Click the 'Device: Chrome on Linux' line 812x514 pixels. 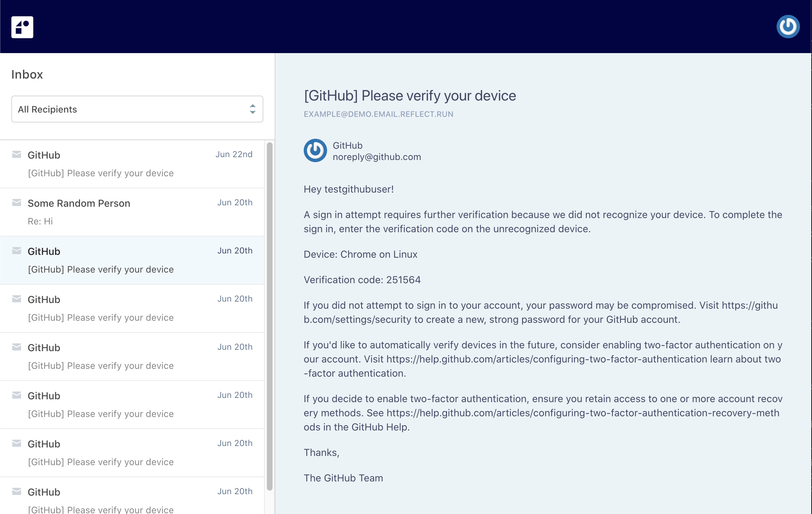(x=360, y=254)
